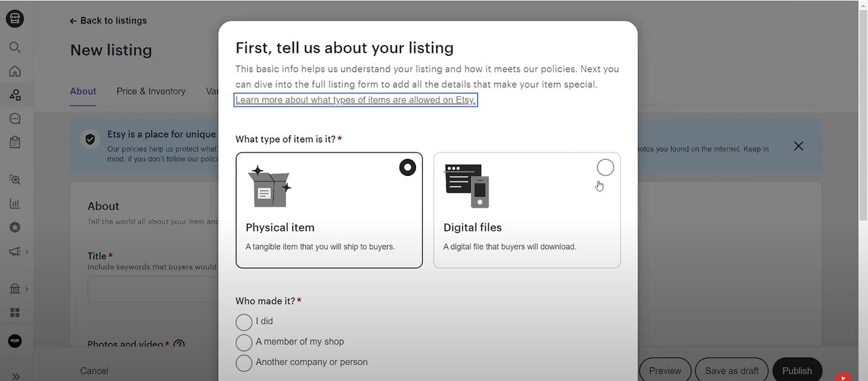The width and height of the screenshot is (868, 381).
Task: Open the Star Seller badge icon
Action: [15, 228]
